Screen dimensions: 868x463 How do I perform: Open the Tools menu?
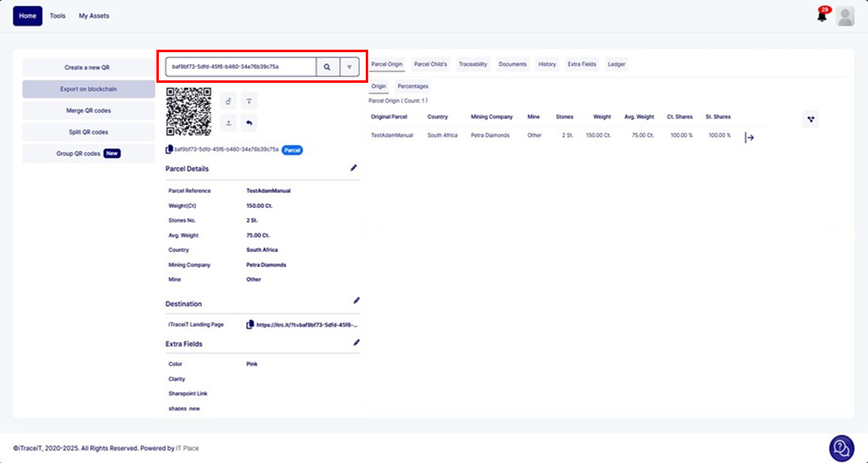(x=57, y=16)
